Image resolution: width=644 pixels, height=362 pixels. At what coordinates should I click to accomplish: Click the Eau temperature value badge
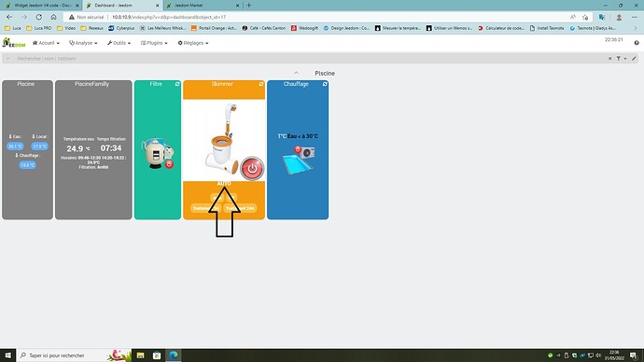(x=15, y=146)
